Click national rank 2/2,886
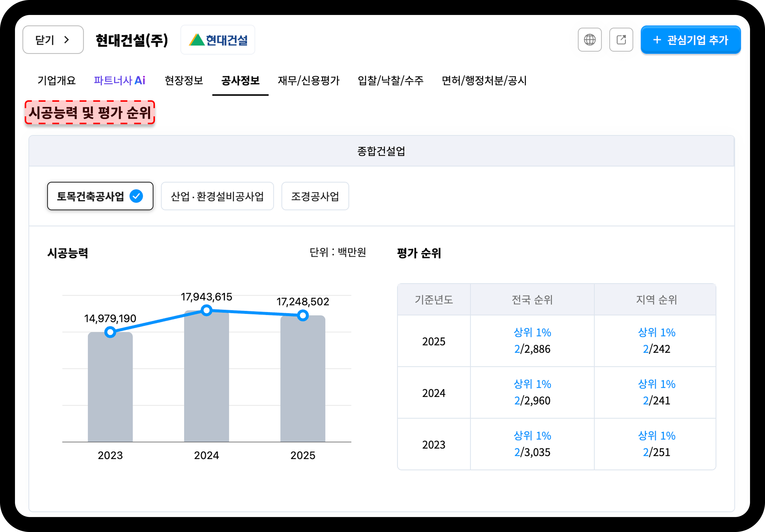The width and height of the screenshot is (765, 532). click(532, 349)
